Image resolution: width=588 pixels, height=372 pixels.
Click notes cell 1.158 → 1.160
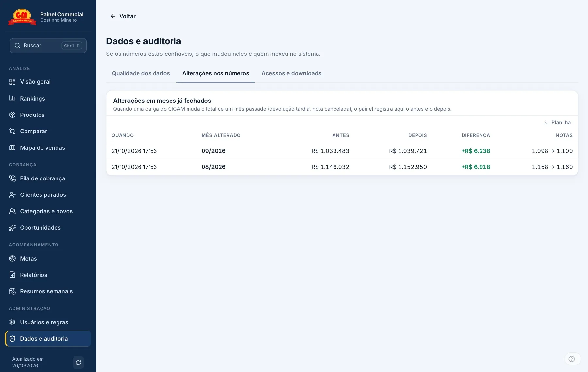coord(552,167)
